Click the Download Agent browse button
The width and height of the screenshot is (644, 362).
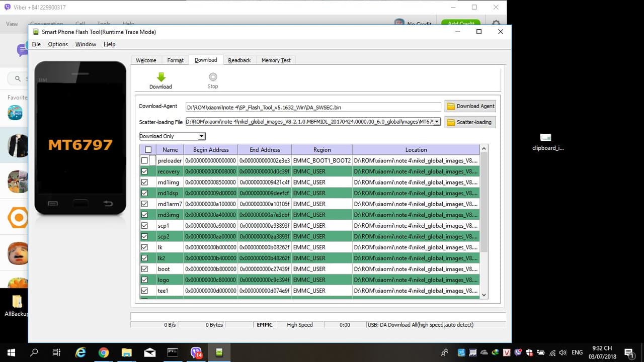click(470, 106)
